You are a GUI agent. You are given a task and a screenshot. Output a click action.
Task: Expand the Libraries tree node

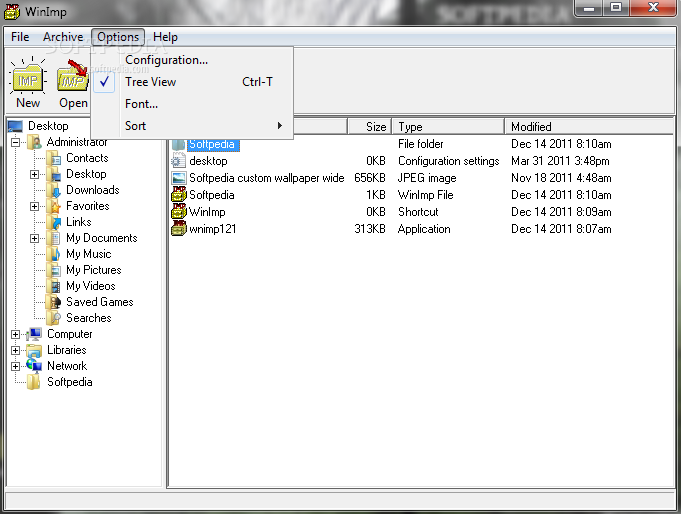[x=16, y=351]
